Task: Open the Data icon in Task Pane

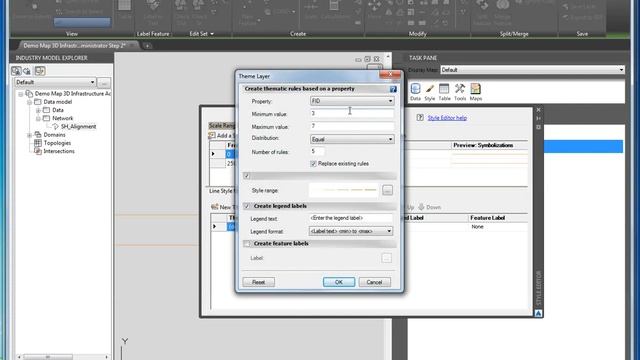Action: click(x=416, y=92)
